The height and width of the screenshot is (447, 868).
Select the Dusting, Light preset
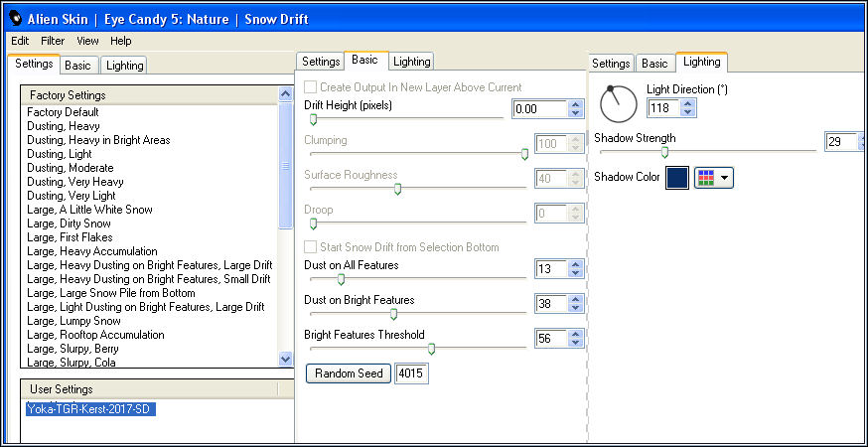click(60, 154)
